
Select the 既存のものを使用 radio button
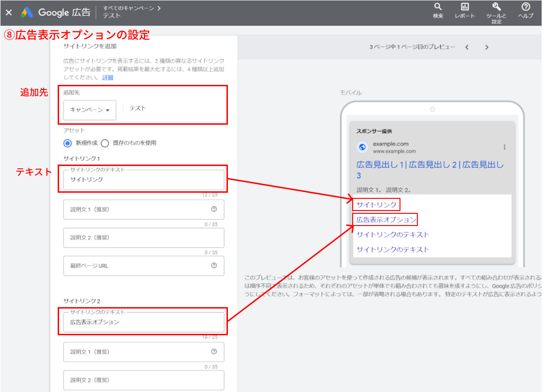click(105, 143)
